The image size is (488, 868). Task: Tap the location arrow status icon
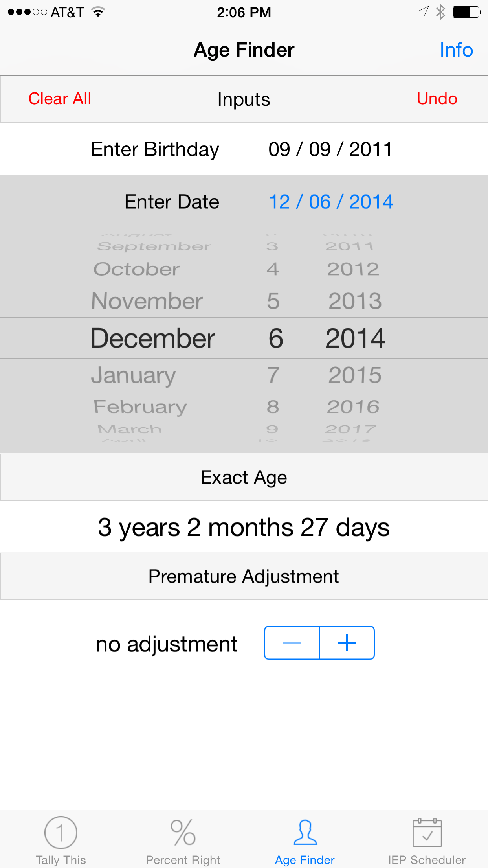pyautogui.click(x=423, y=12)
